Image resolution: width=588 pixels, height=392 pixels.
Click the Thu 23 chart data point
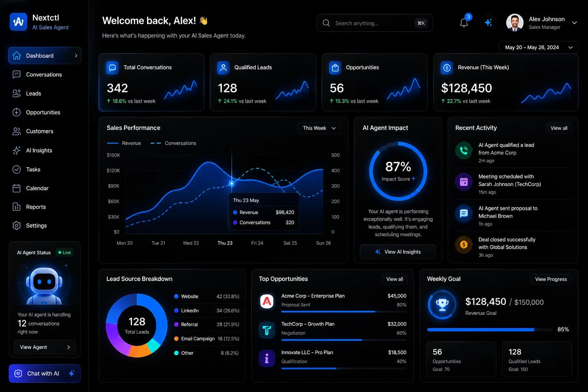232,183
